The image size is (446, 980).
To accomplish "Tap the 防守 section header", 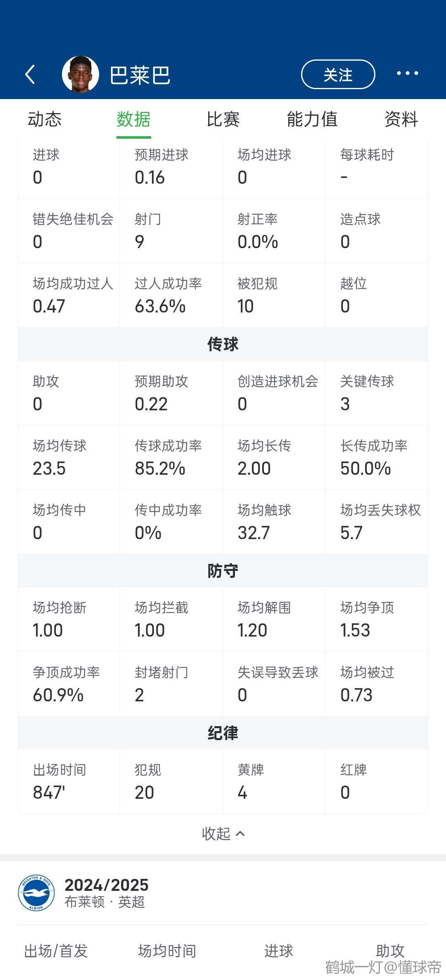I will [223, 571].
